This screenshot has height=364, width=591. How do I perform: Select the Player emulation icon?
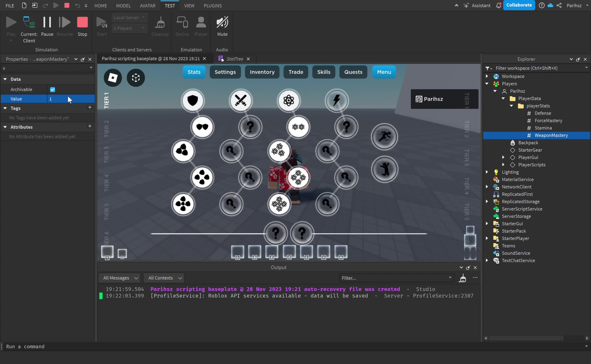pyautogui.click(x=201, y=23)
